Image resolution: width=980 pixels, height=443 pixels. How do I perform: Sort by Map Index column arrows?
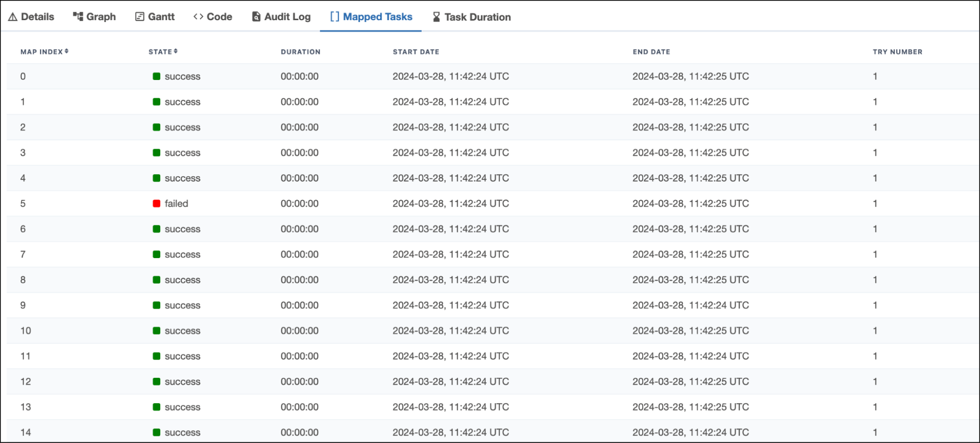click(67, 51)
